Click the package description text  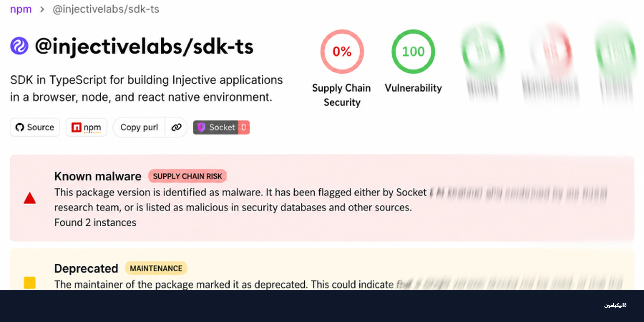(x=146, y=88)
